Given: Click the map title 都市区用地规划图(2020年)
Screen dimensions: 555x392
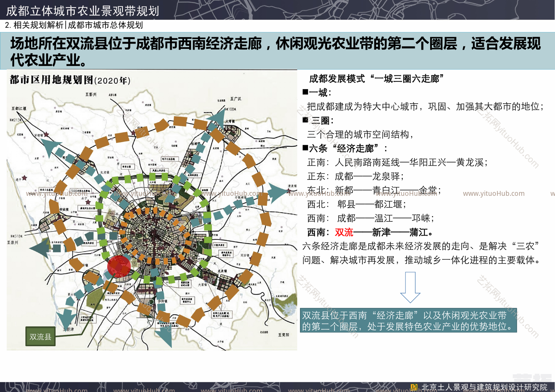Looking at the screenshot, I should click(70, 80).
